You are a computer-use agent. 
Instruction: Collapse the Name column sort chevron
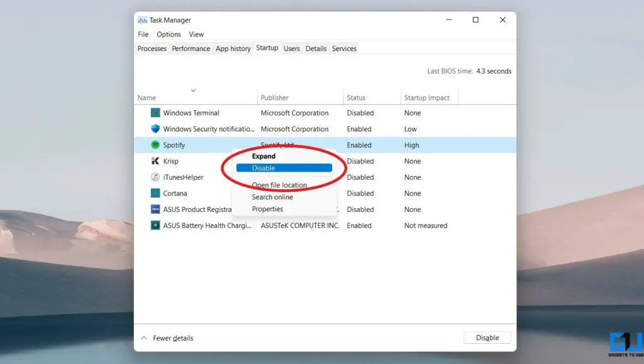pos(193,91)
